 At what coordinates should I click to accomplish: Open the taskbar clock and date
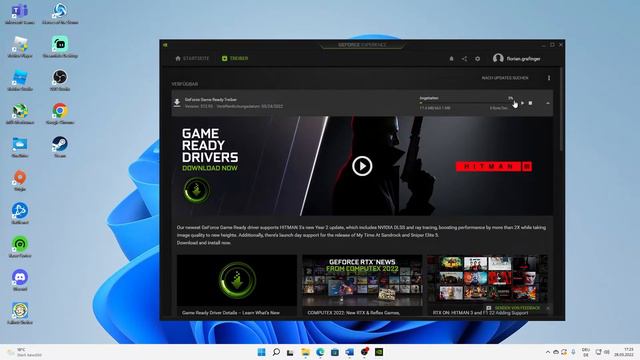624,352
